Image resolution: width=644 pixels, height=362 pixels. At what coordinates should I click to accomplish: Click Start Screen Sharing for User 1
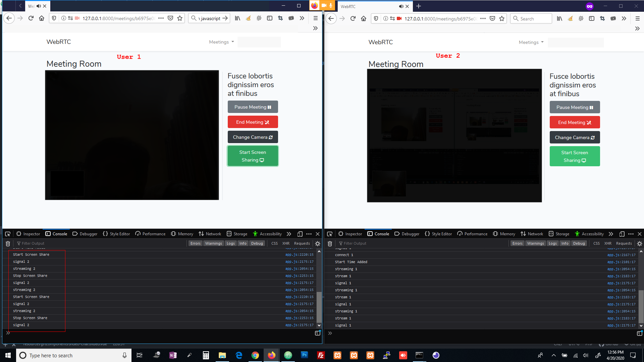coord(253,156)
